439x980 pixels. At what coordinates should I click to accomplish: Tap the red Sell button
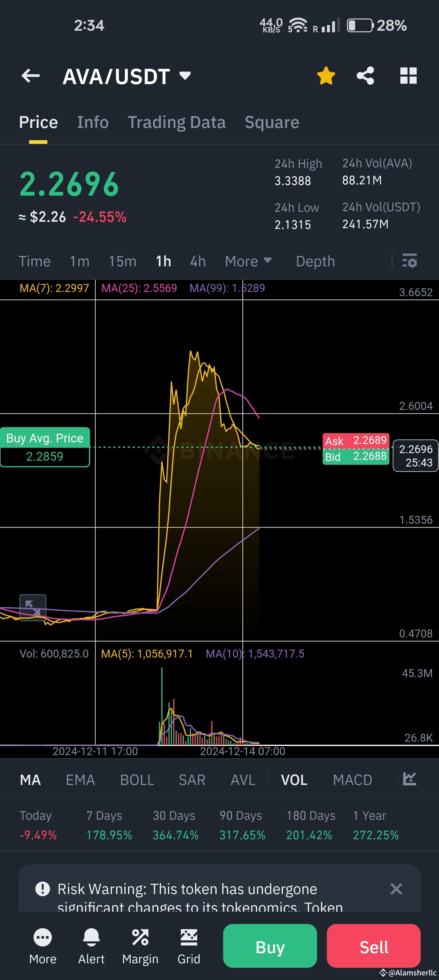(x=373, y=946)
